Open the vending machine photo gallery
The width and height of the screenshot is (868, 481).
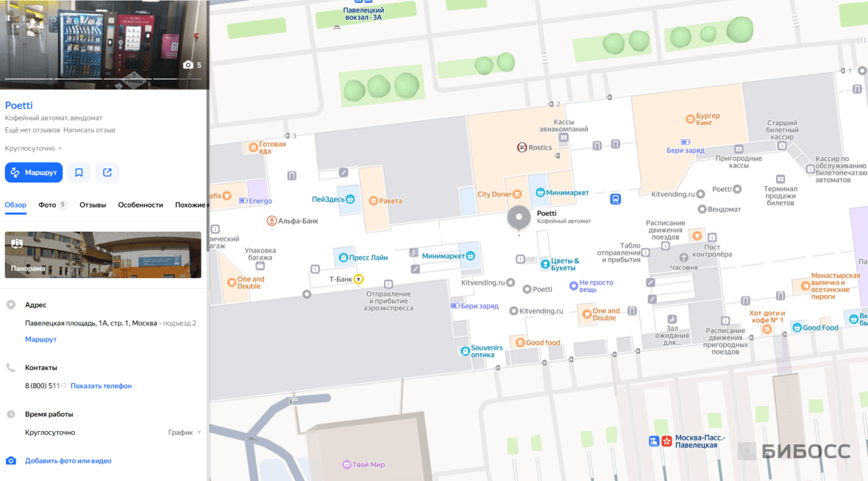104,44
